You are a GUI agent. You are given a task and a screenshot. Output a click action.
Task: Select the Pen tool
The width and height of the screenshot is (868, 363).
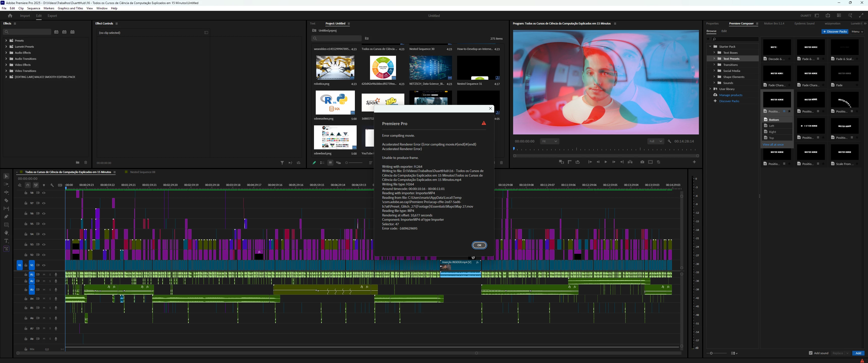pyautogui.click(x=6, y=216)
